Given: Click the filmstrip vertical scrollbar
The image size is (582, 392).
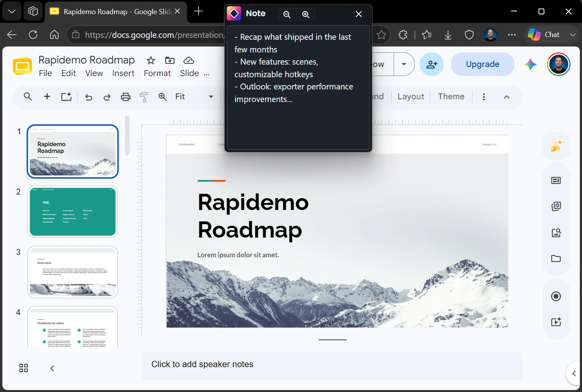Looking at the screenshot, I should click(127, 136).
